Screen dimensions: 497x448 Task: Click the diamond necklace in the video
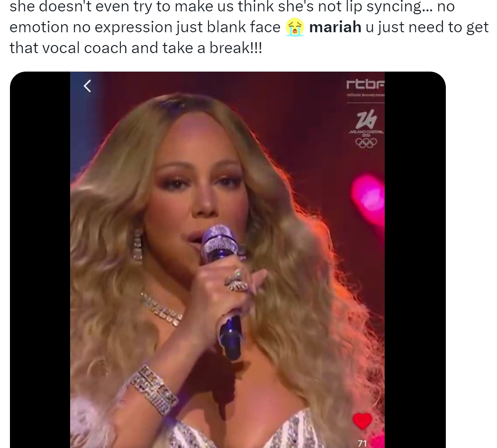point(162,309)
